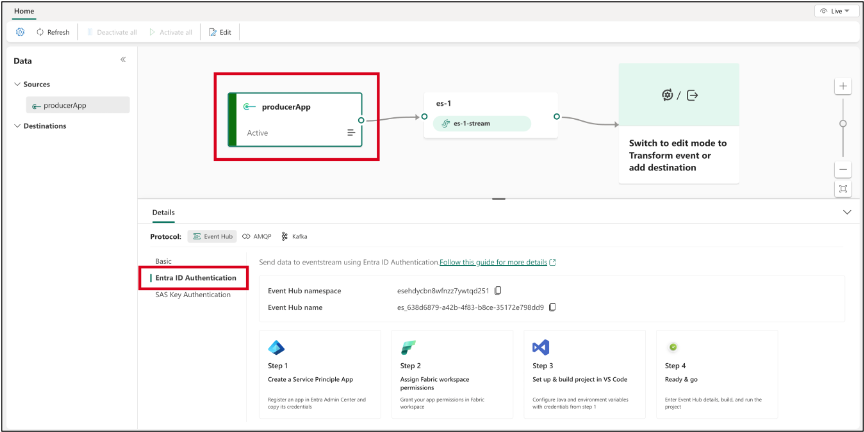Click the Entra ID icon on Step 1
The image size is (864, 432).
tap(276, 347)
